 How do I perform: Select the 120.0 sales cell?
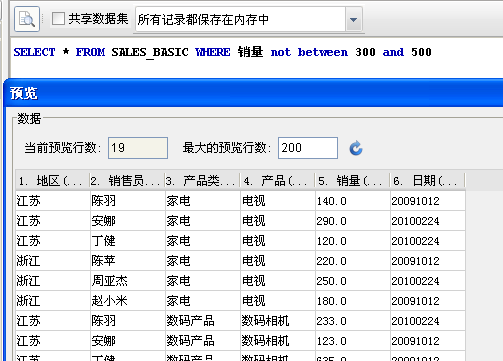coord(353,241)
